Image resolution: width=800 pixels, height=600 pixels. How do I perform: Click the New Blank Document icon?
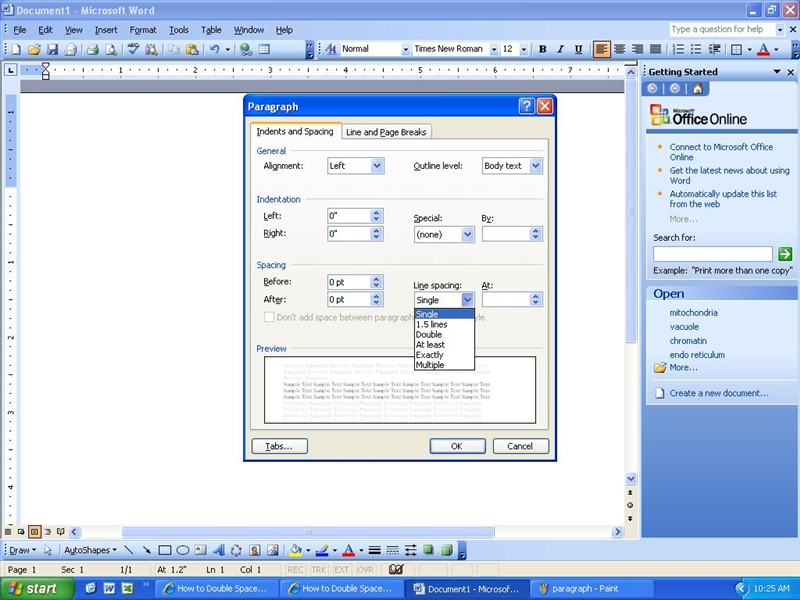[16, 49]
